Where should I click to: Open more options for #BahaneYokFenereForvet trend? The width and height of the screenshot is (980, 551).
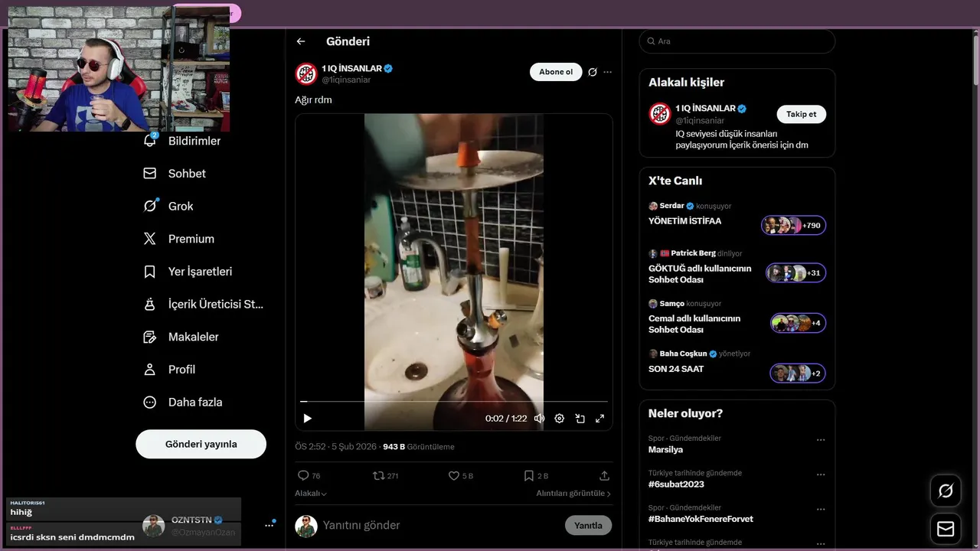(821, 509)
